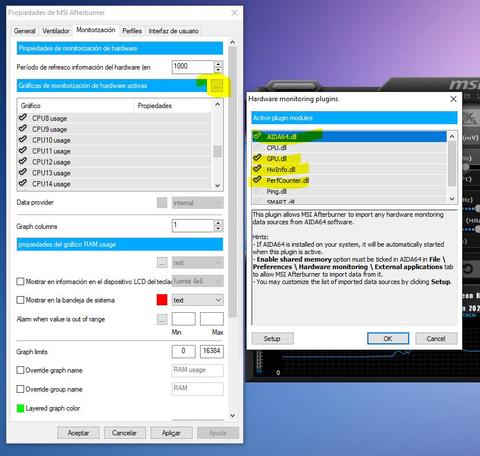Viewport: 480px width, 456px height.
Task: Open the green Layered graph color swatch
Action: [x=20, y=408]
